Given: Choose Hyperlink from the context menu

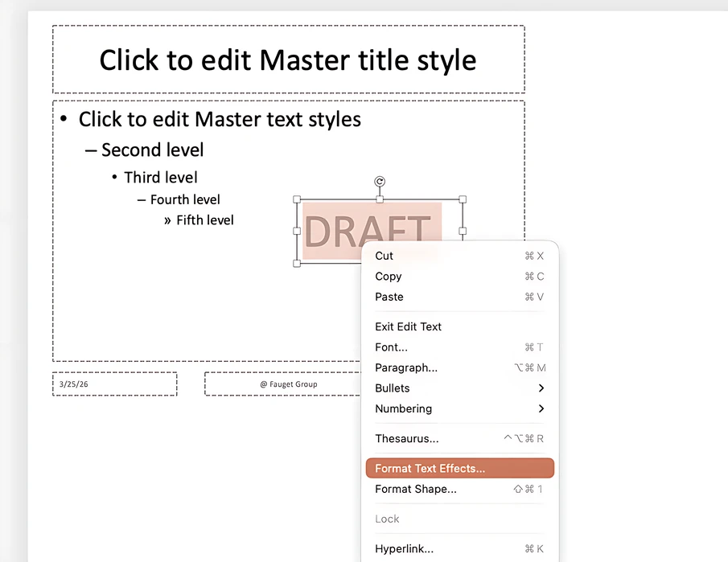Looking at the screenshot, I should coord(404,548).
